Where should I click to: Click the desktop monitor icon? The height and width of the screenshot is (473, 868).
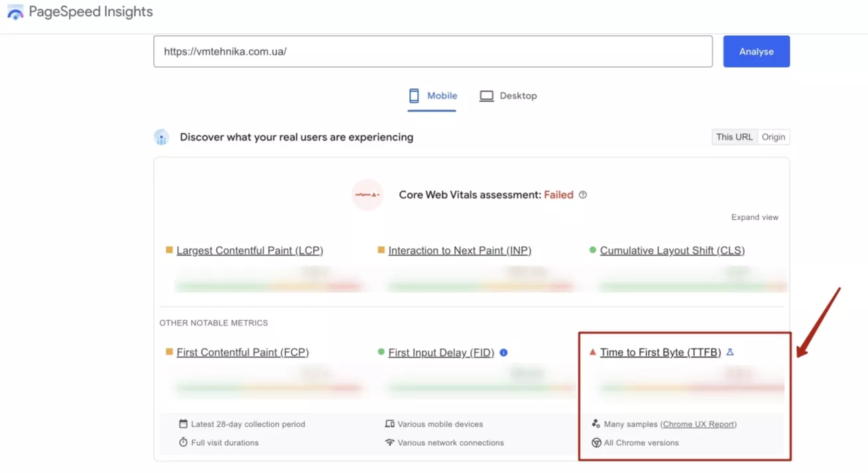pos(486,96)
